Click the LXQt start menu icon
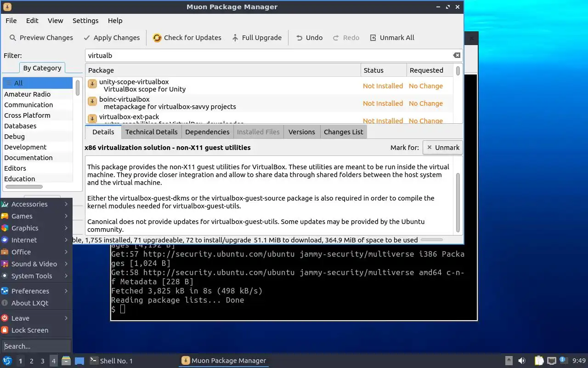This screenshot has height=368, width=588. 7,361
